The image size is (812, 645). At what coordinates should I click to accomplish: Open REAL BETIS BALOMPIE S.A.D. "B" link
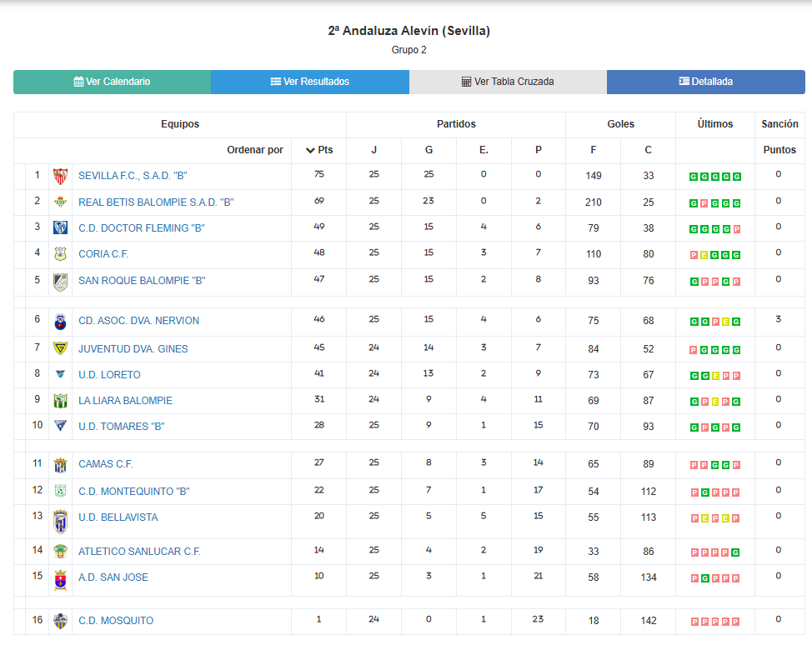(x=156, y=202)
